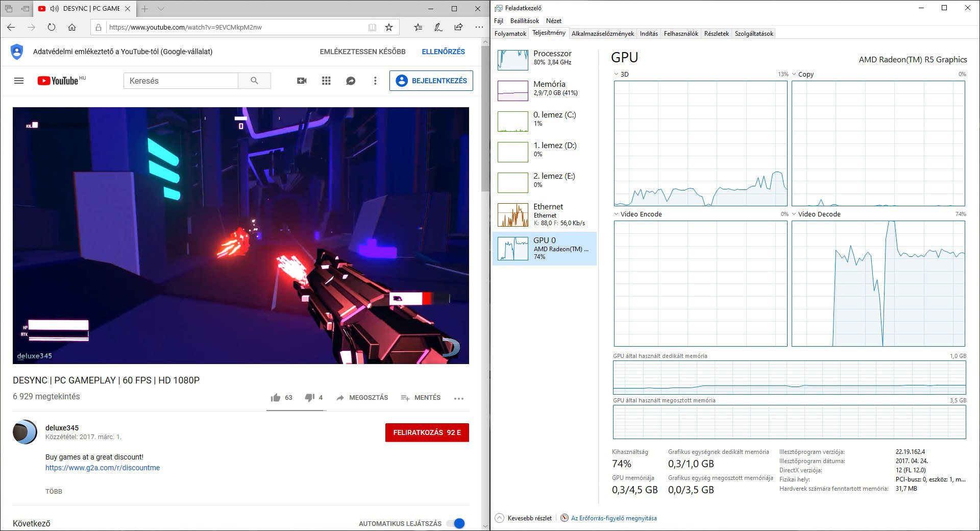Toggle autoplay switch off
Viewport: 980px width, 531px height.
click(455, 523)
